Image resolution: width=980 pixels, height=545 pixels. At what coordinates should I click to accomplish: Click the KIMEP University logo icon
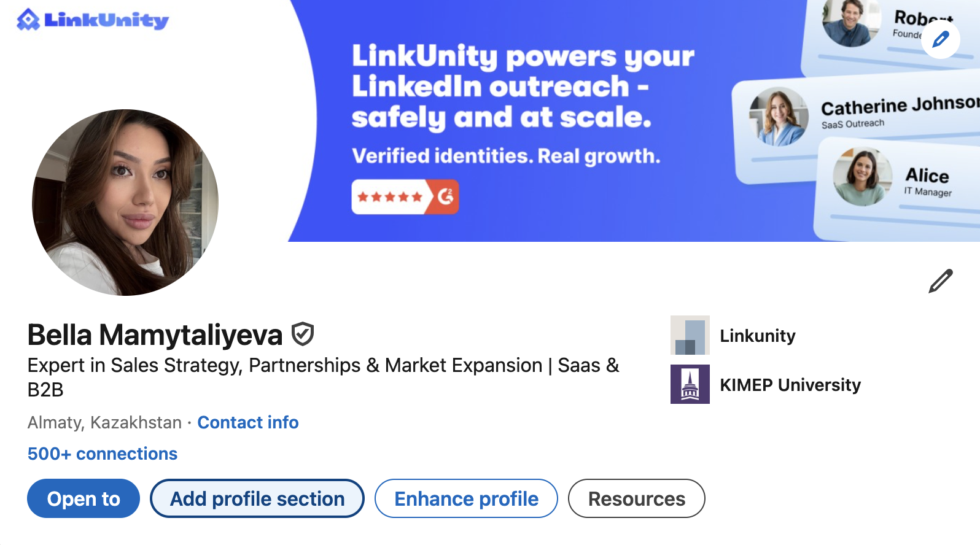(x=690, y=384)
